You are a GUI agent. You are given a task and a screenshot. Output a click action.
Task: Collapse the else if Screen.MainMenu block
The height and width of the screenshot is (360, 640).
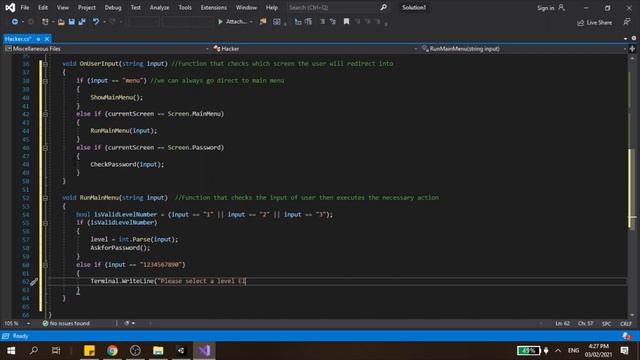(45, 114)
